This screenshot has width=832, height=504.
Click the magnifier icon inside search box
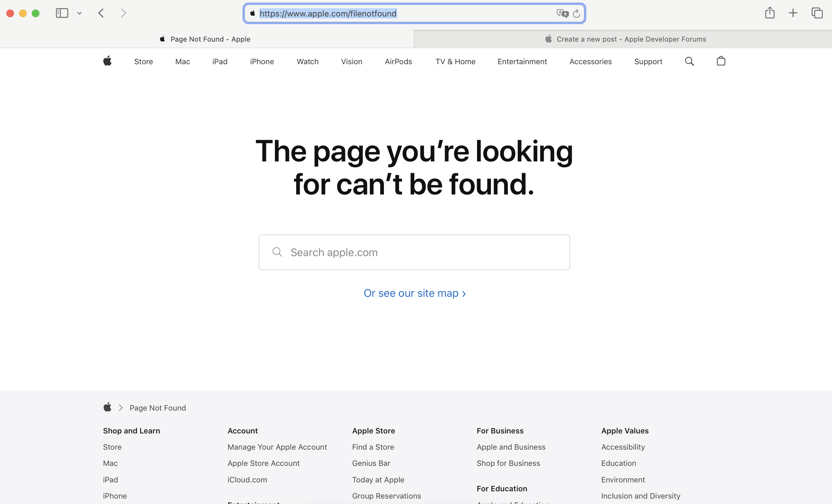click(x=277, y=252)
